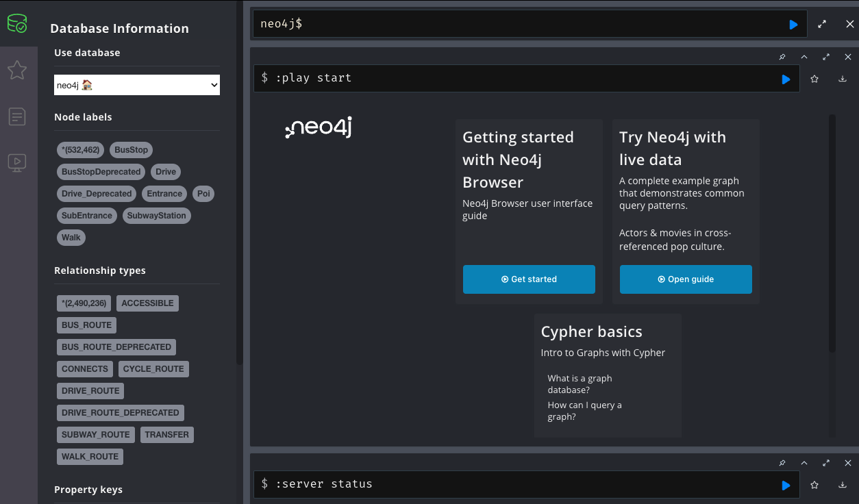This screenshot has width=859, height=504.
Task: Expand the top query editor to fullscreen
Action: click(822, 25)
